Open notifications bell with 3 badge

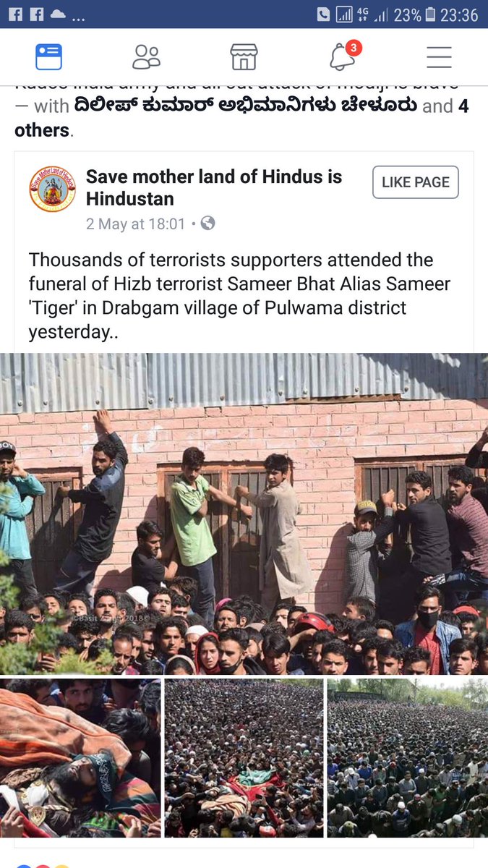[x=343, y=55]
